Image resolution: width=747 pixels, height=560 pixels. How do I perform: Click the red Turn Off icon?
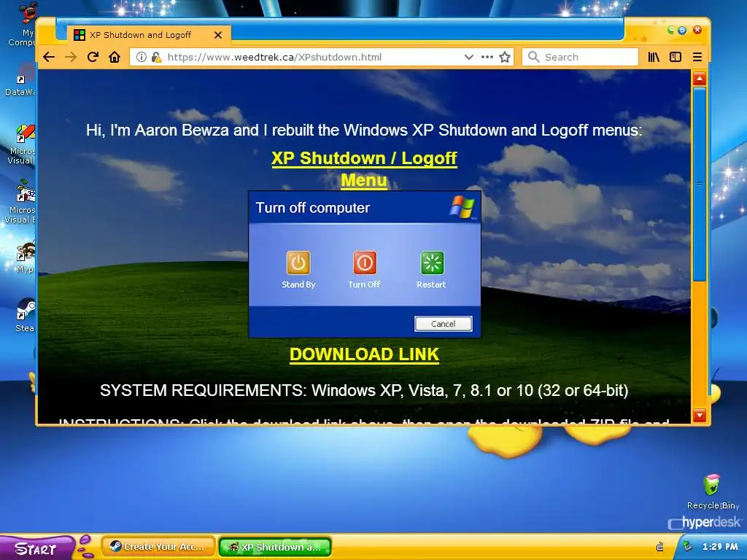pyautogui.click(x=365, y=262)
